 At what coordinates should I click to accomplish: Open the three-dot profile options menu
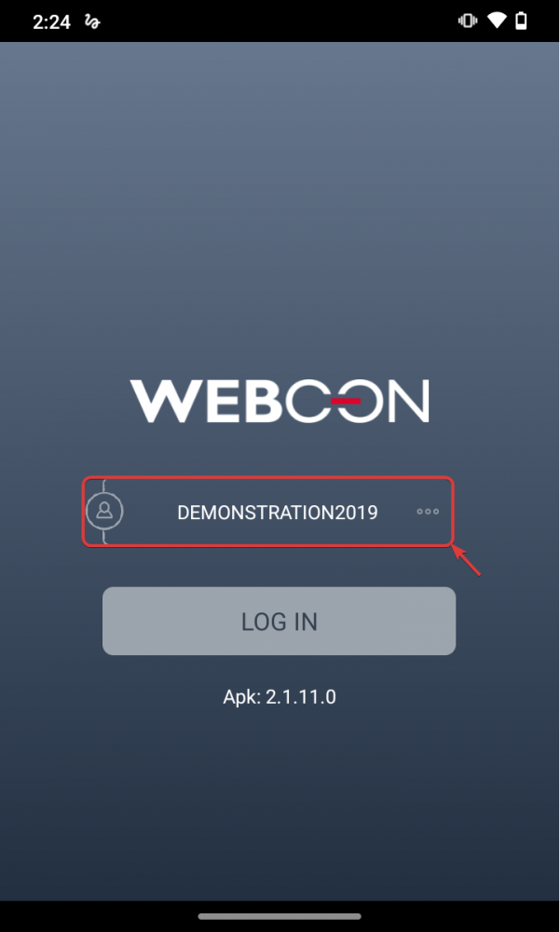coord(428,511)
